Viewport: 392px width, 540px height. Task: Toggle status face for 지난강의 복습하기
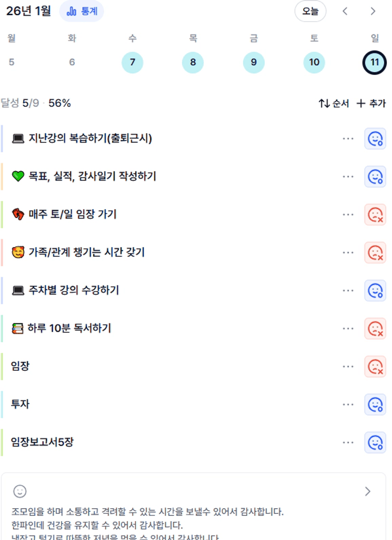pyautogui.click(x=375, y=139)
